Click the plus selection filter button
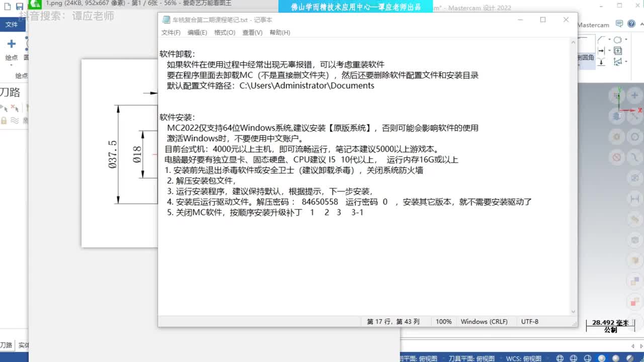 click(634, 96)
